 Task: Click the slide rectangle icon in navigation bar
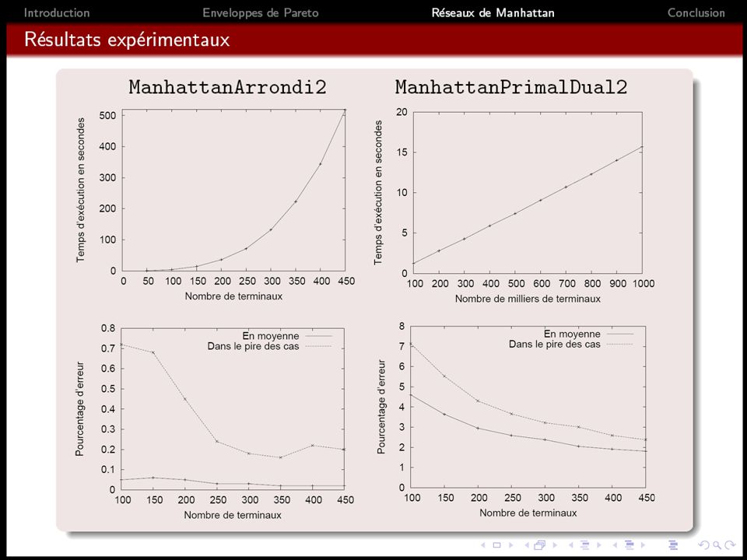point(497,544)
